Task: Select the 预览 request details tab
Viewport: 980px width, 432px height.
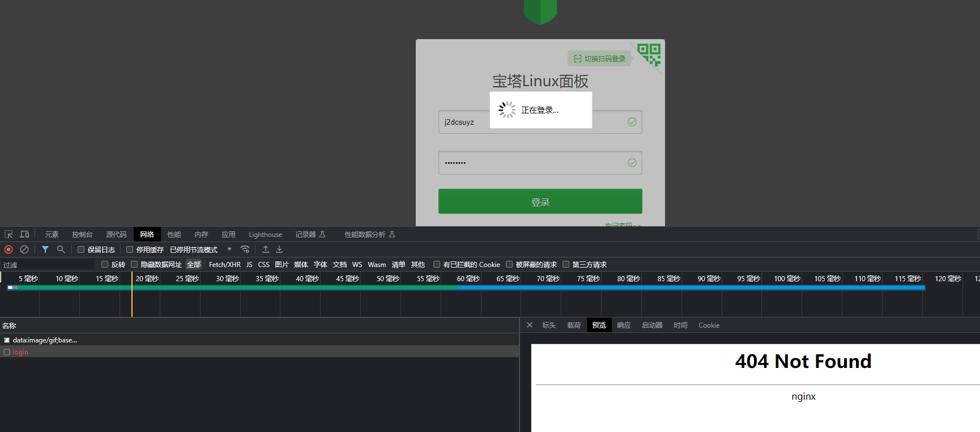Action: [x=599, y=325]
